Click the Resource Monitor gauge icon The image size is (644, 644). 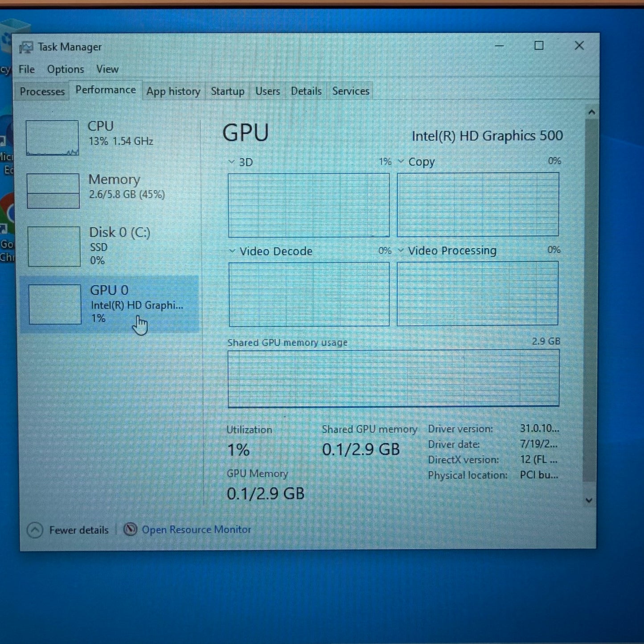coord(130,529)
